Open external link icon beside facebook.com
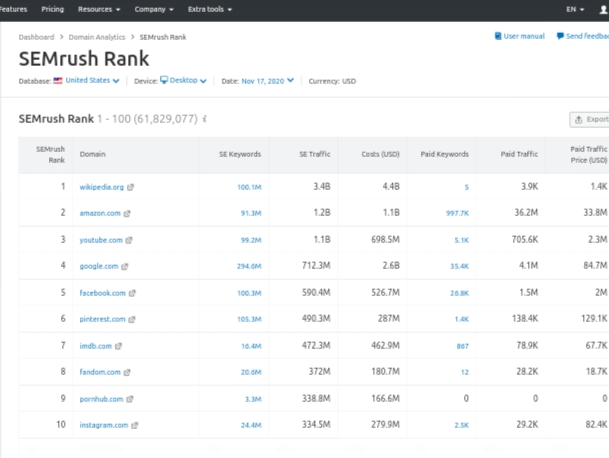The image size is (609, 458). 132,293
